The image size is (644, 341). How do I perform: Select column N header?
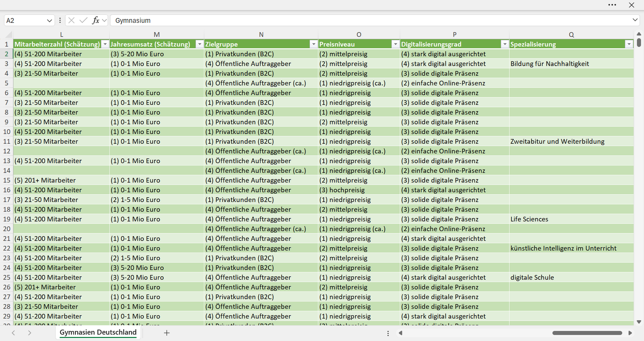pyautogui.click(x=261, y=35)
